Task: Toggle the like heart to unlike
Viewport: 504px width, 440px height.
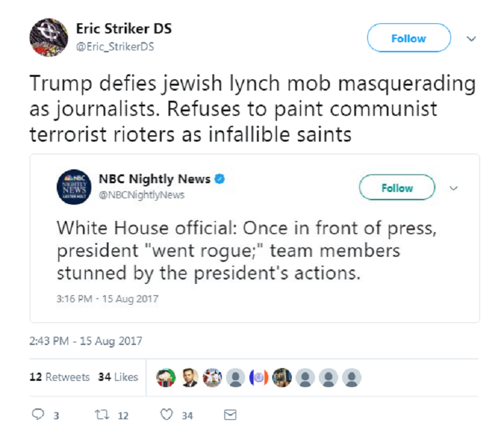Action: click(x=166, y=414)
